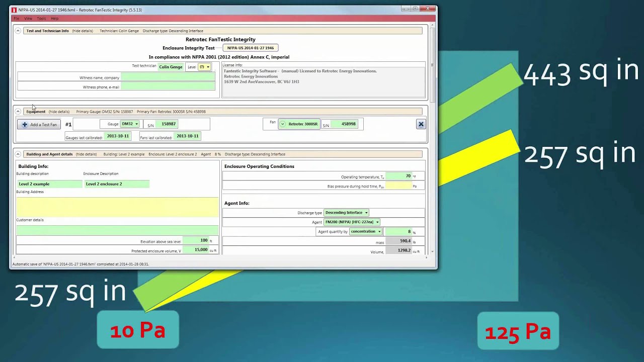This screenshot has width=644, height=362.
Task: Edit Operating temperature value 70
Action: click(399, 176)
